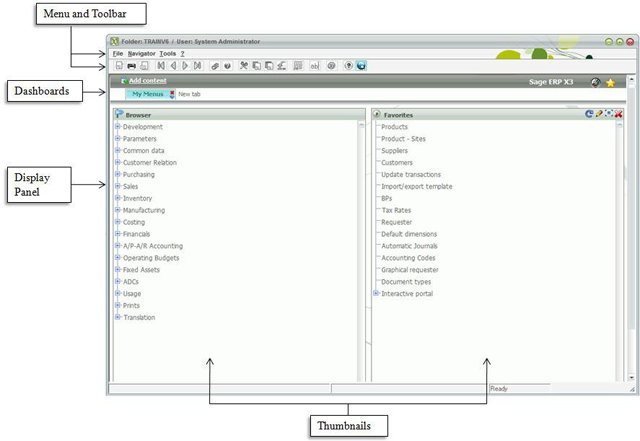Image resolution: width=640 pixels, height=441 pixels.
Task: Expand the Financials tree node
Action: pos(118,234)
